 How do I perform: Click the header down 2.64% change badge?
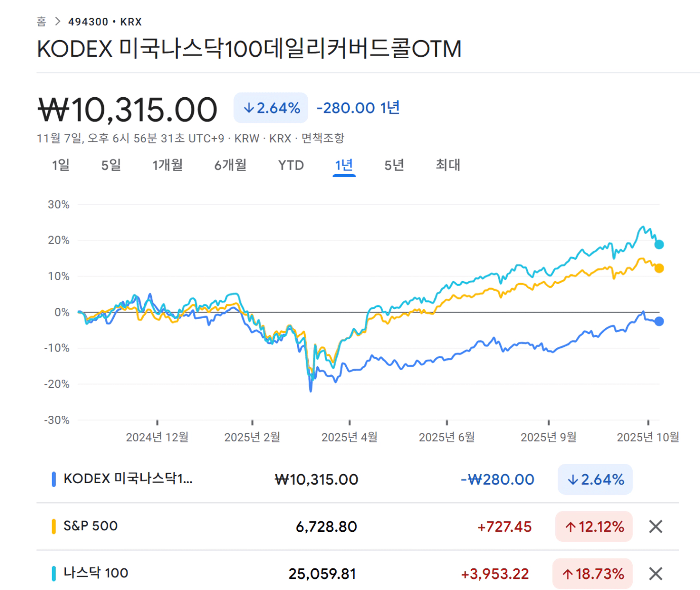(x=271, y=108)
